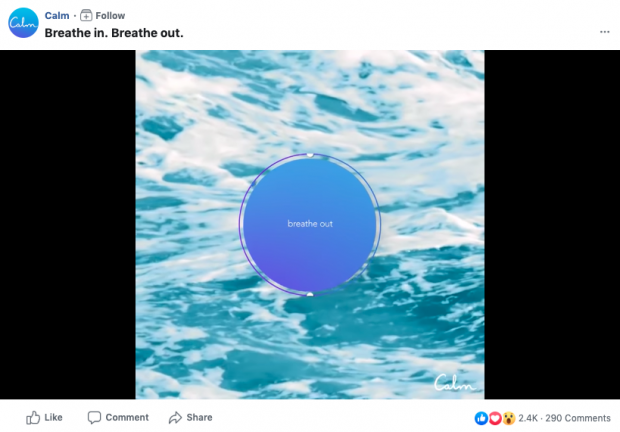
Task: Click the breathe out circle in video
Action: tap(310, 224)
